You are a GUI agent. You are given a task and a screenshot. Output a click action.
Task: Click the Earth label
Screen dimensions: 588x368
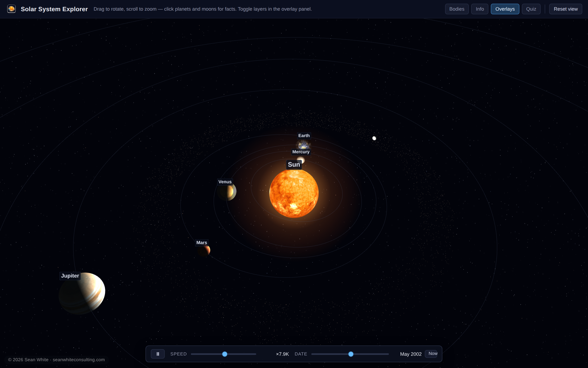pyautogui.click(x=304, y=135)
